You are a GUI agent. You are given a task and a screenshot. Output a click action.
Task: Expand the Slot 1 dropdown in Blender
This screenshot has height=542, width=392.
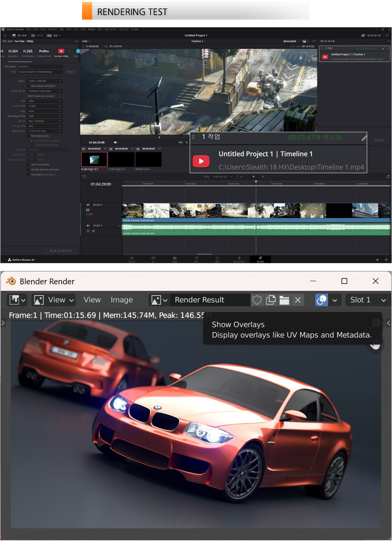(368, 300)
